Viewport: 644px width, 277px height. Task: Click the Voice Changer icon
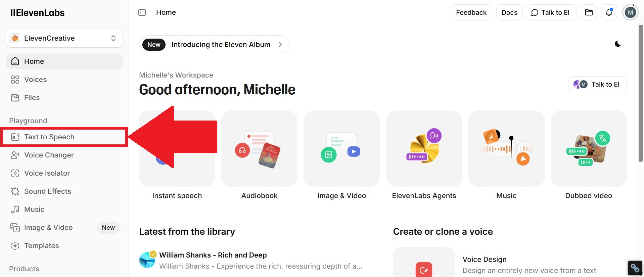[15, 155]
